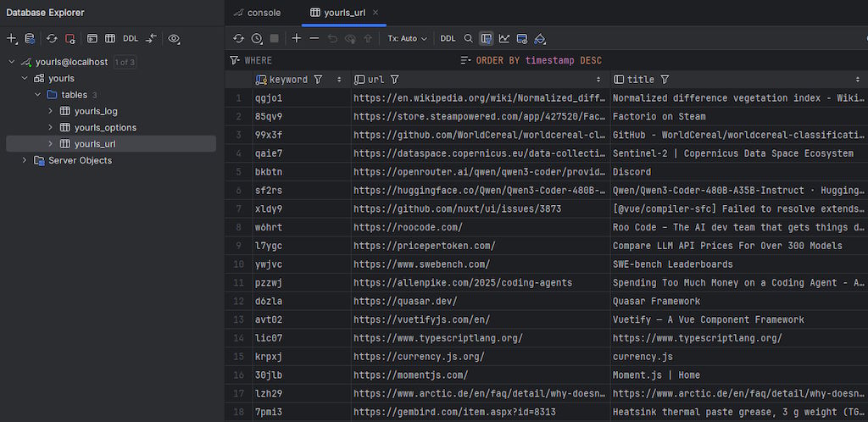The height and width of the screenshot is (422, 868).
Task: Deactivate the data source connection
Action: pos(70,39)
